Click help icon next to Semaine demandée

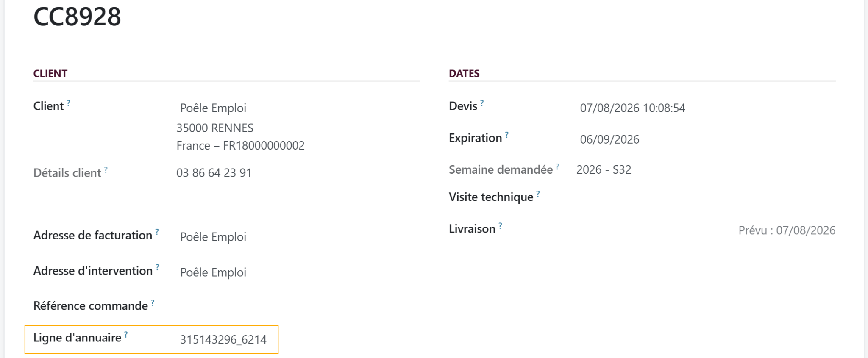(558, 166)
